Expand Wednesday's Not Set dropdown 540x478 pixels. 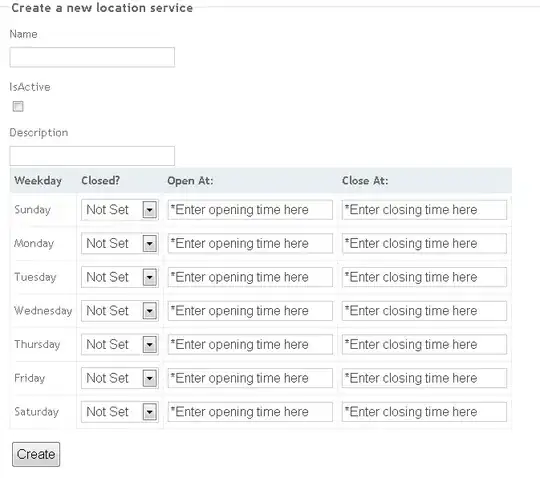click(120, 311)
